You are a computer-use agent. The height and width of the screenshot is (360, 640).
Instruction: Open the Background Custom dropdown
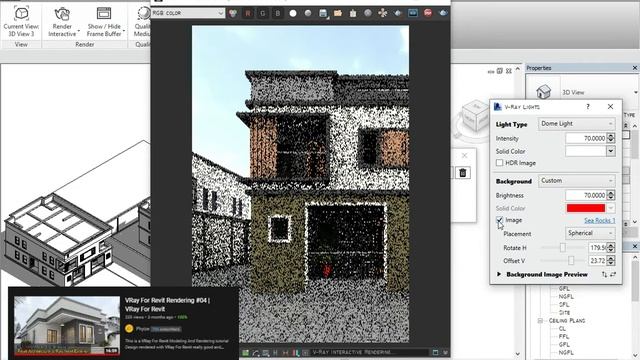pyautogui.click(x=576, y=180)
